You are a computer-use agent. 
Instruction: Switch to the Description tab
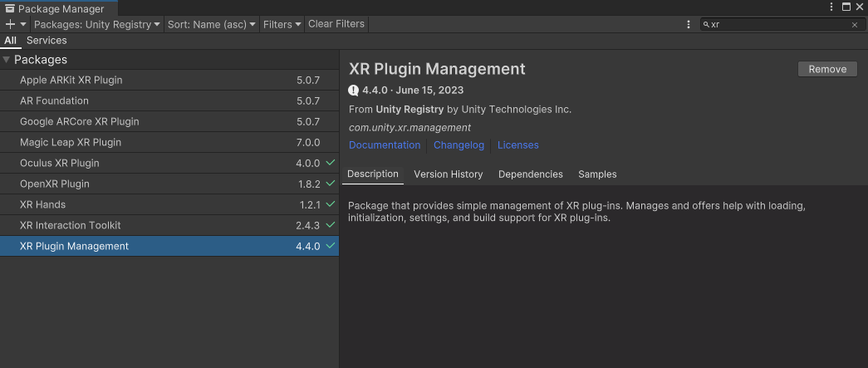pos(373,174)
